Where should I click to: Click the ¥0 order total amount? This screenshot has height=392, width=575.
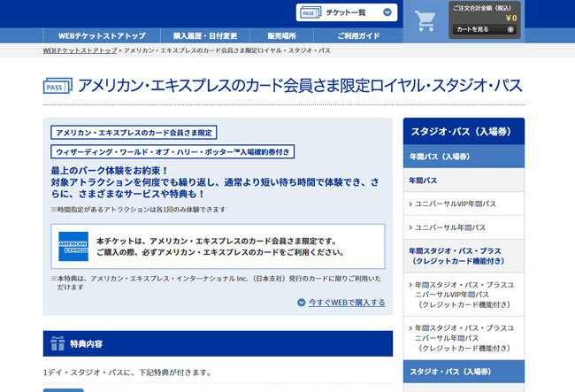pos(510,18)
